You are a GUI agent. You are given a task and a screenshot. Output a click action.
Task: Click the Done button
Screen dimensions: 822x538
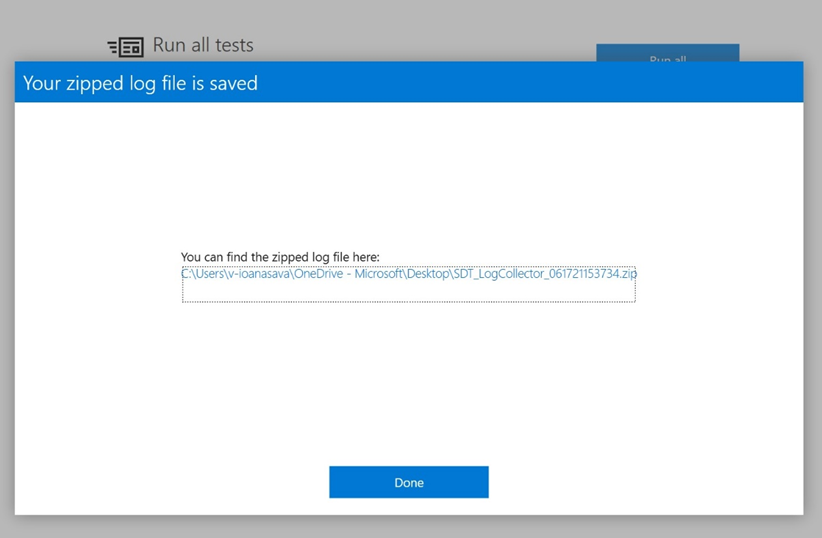[x=408, y=482]
